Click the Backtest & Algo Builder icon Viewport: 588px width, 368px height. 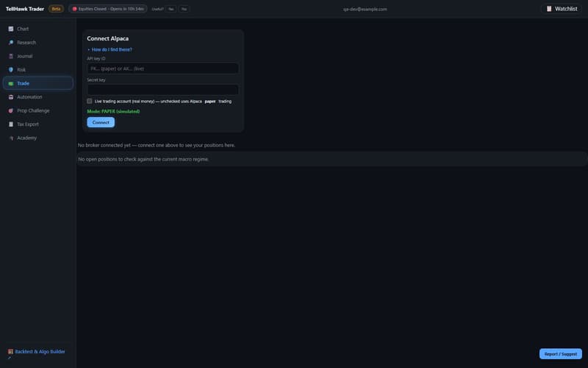pos(10,352)
